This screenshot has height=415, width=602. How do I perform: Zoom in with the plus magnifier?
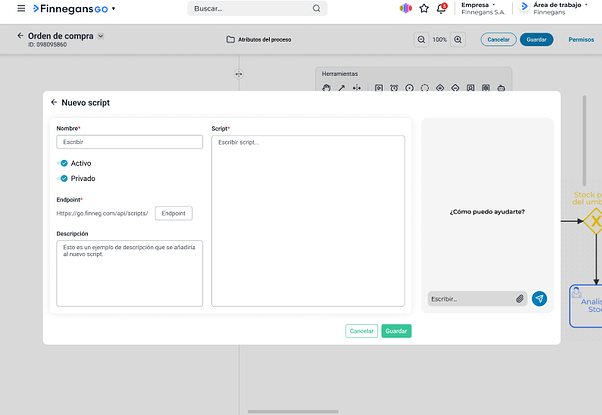[458, 40]
